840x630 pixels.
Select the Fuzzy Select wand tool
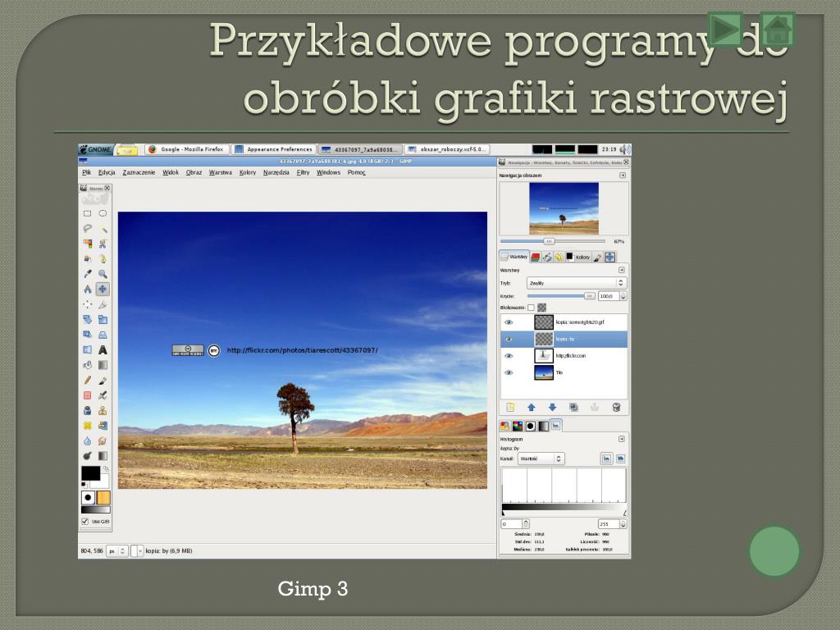[x=103, y=228]
